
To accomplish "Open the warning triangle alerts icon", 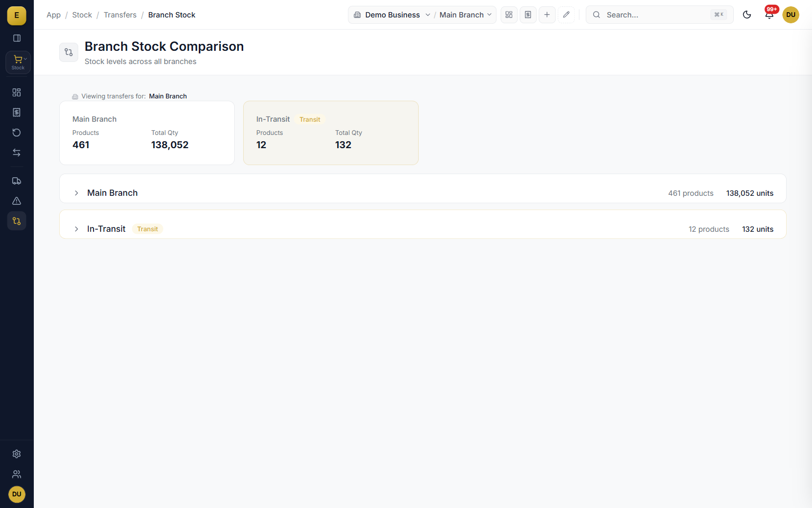I will pyautogui.click(x=17, y=201).
